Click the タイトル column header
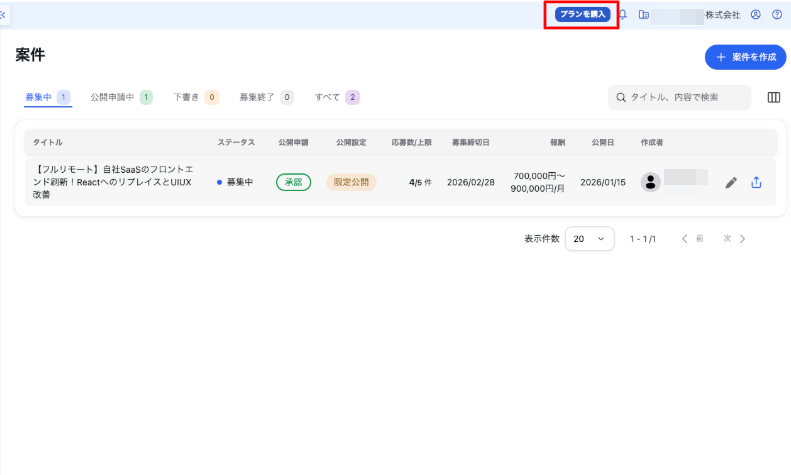This screenshot has width=791, height=475. tap(47, 142)
